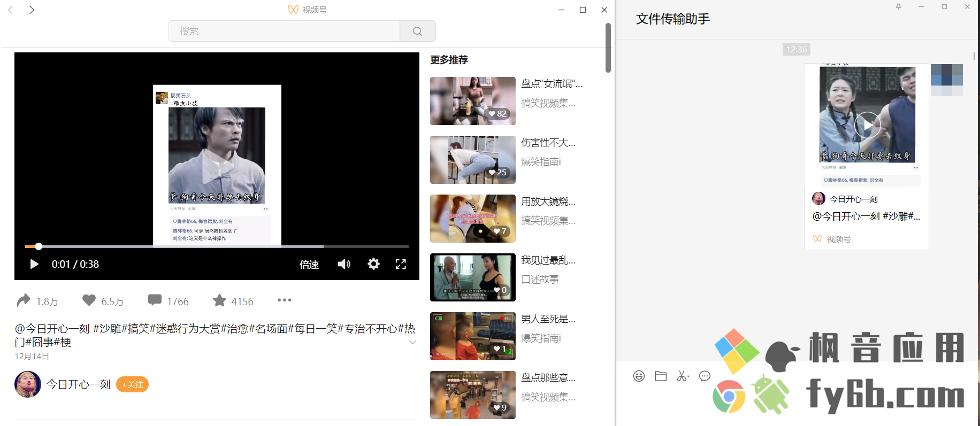Minimize the 文件传输助手 window

coord(921,6)
